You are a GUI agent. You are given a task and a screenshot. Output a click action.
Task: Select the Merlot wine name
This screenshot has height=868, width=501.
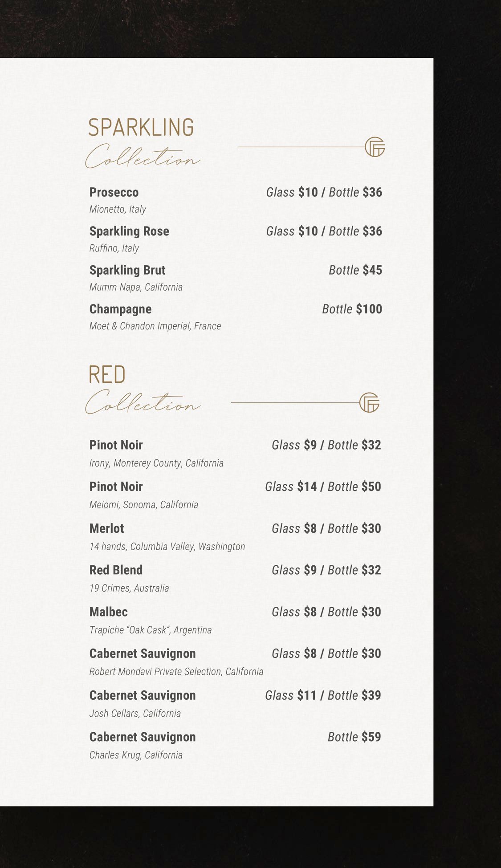pyautogui.click(x=107, y=528)
